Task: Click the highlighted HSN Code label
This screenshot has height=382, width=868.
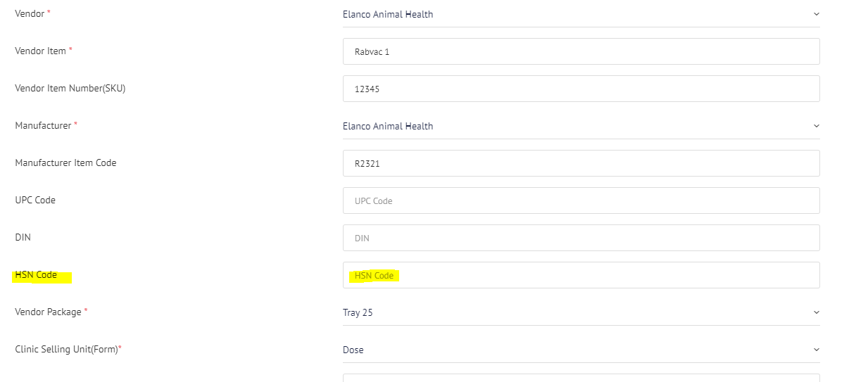Action: (36, 275)
